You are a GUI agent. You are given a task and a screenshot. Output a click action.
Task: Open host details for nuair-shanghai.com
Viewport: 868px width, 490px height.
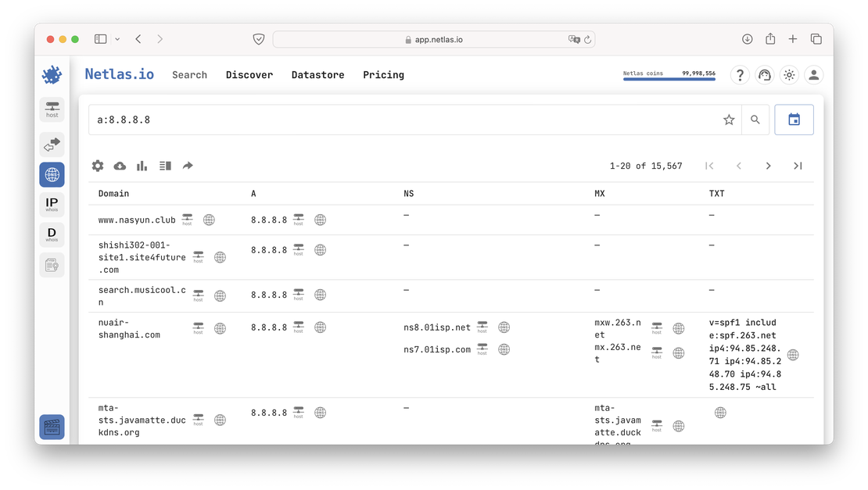coord(199,328)
